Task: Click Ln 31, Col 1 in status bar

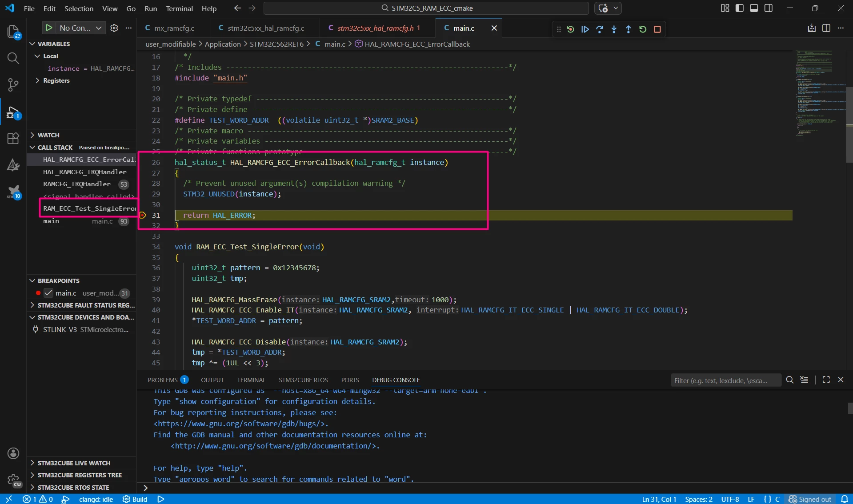Action: click(659, 499)
